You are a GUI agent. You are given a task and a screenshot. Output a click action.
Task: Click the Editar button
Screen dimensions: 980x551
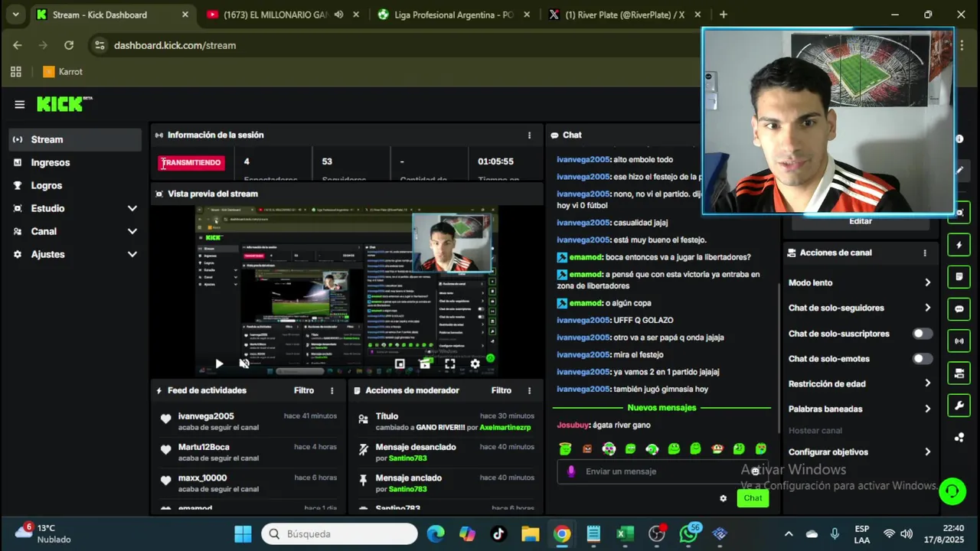click(861, 221)
